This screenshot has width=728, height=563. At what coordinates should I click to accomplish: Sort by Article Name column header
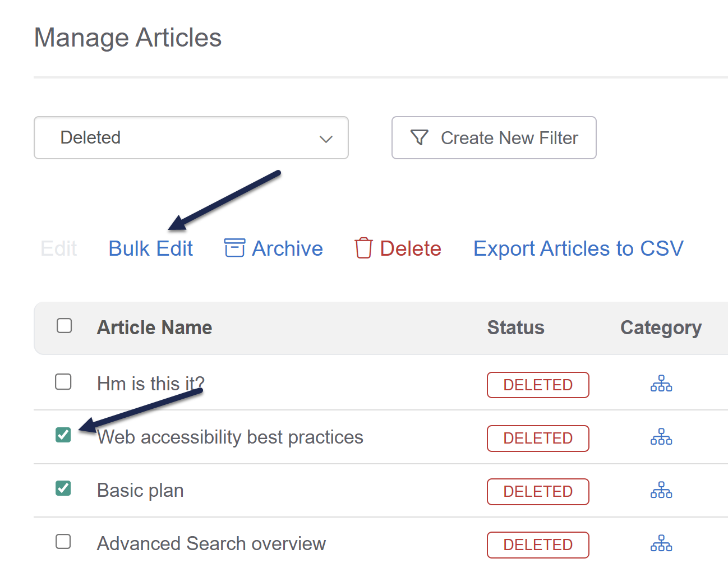154,327
